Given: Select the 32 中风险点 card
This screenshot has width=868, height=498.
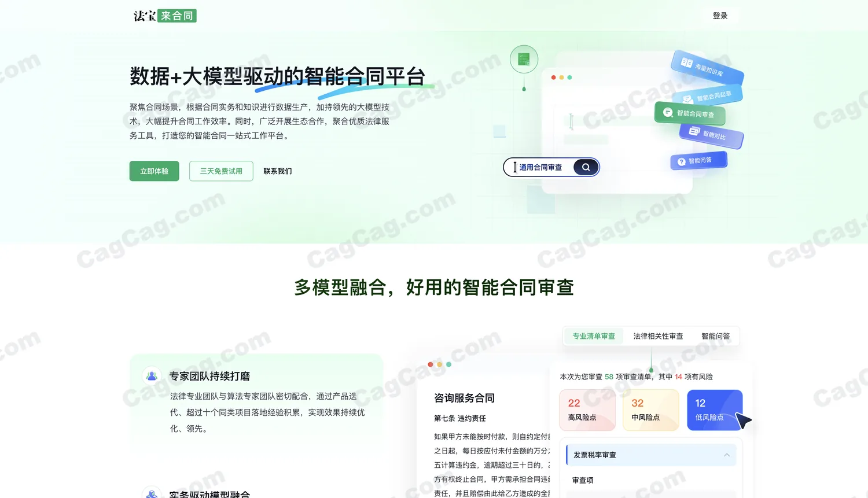Looking at the screenshot, I should [650, 410].
